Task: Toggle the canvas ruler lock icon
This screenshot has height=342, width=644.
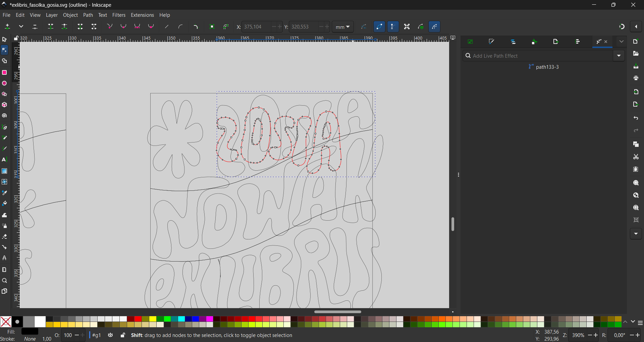Action: 16,39
